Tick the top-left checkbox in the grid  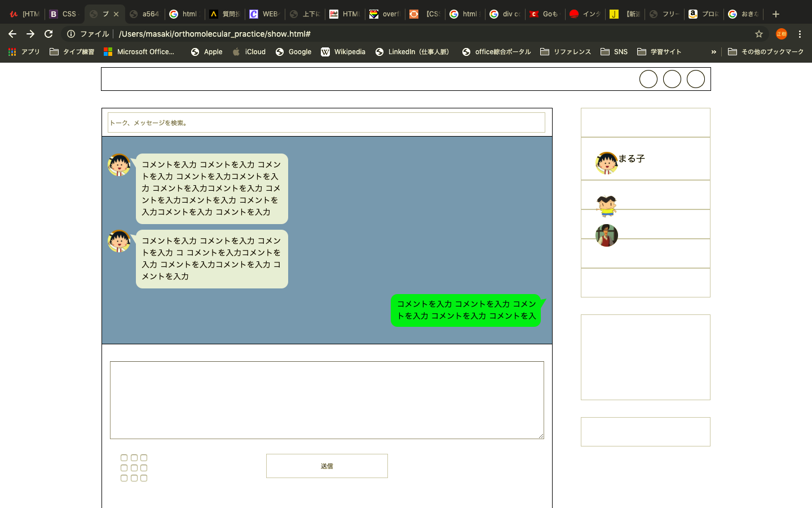pos(124,458)
